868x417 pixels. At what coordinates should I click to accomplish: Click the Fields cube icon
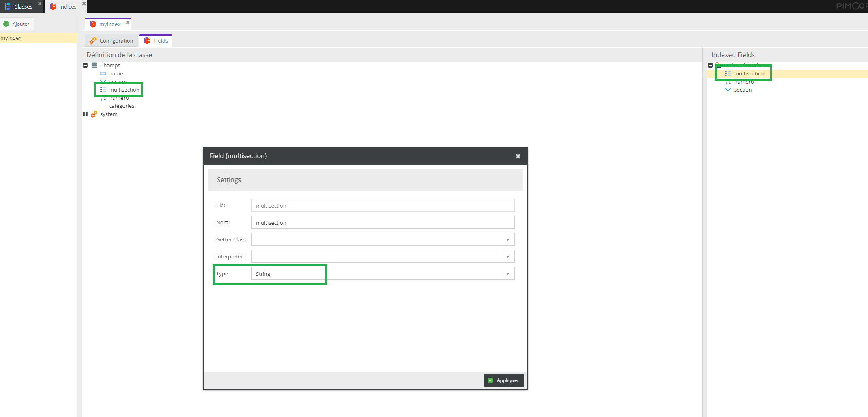click(147, 40)
